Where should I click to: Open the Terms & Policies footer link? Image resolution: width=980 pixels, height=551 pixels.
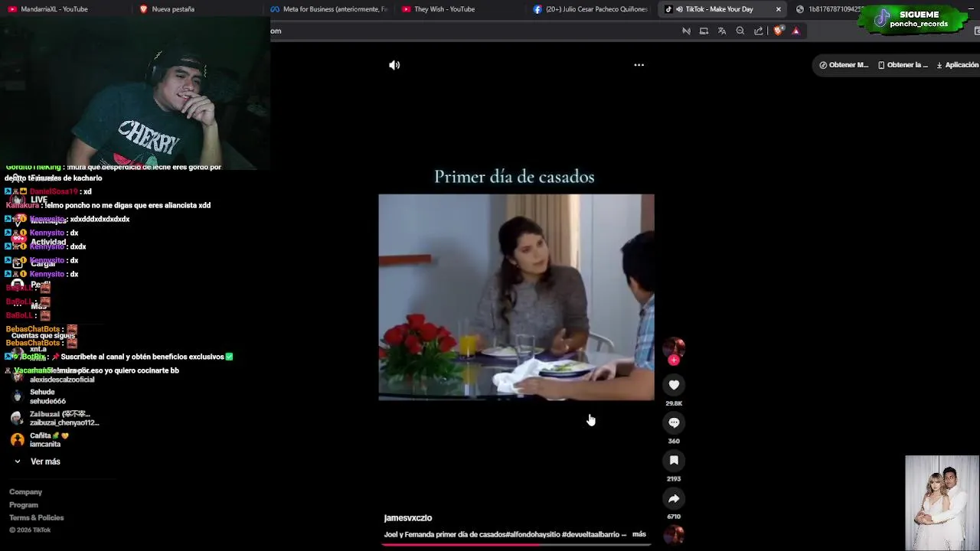click(37, 518)
